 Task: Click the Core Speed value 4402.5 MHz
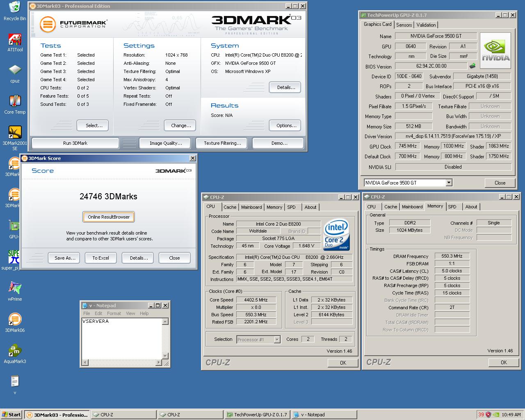256,300
